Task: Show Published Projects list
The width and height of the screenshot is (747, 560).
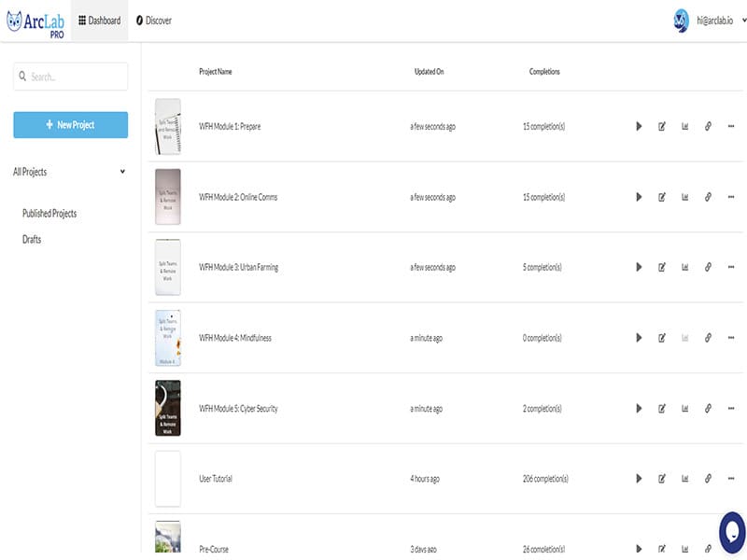Action: coord(49,214)
